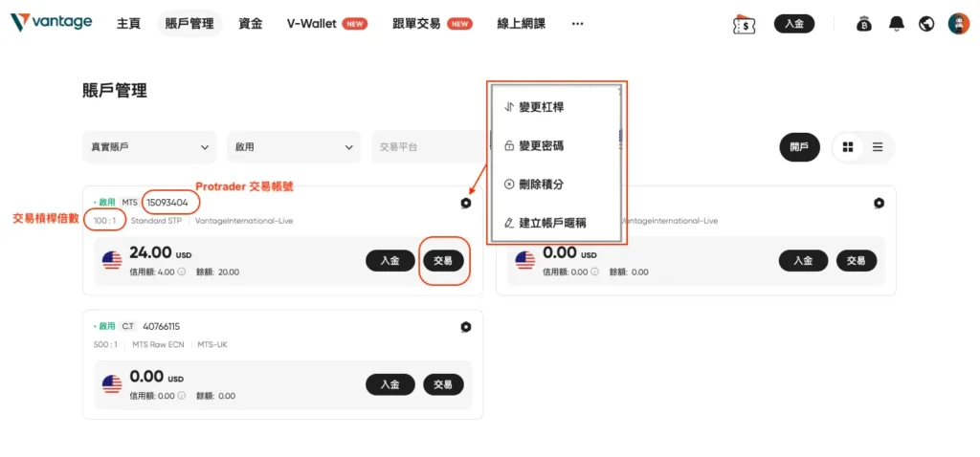Viewport: 980px width, 457px height.
Task: Click 交易 button on the 24.00 USD account
Action: click(443, 260)
